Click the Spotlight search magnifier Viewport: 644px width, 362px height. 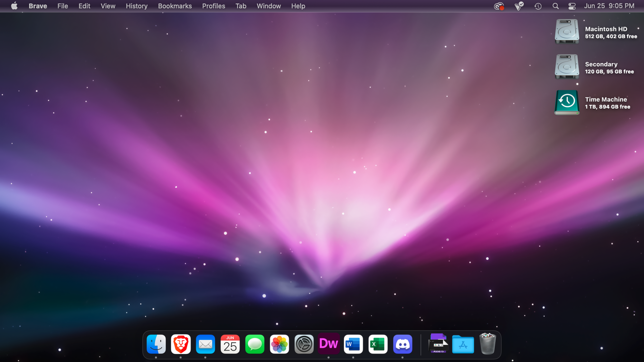coord(555,6)
